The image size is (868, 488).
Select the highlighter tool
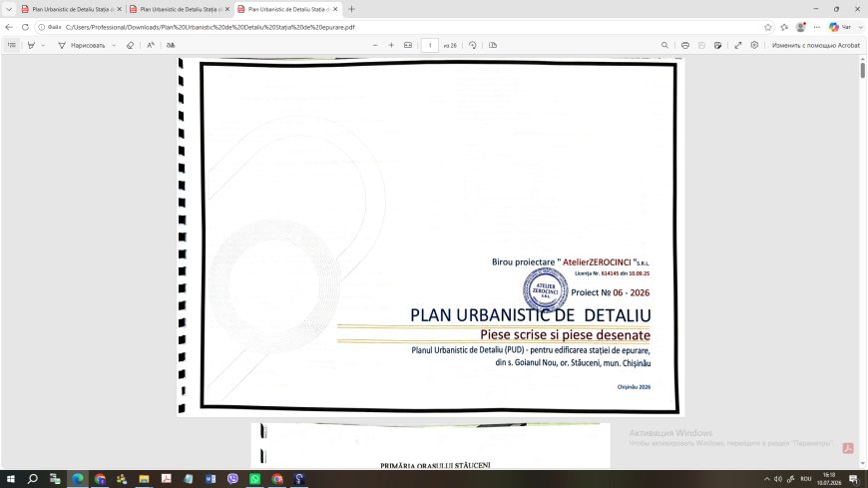(31, 46)
